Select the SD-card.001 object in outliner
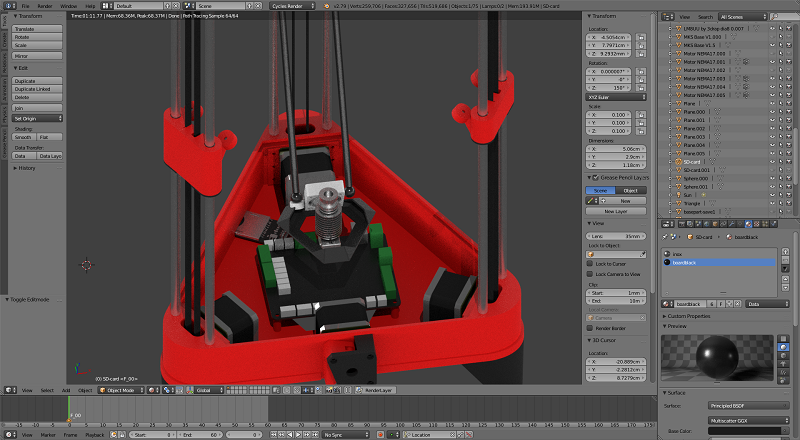 694,170
